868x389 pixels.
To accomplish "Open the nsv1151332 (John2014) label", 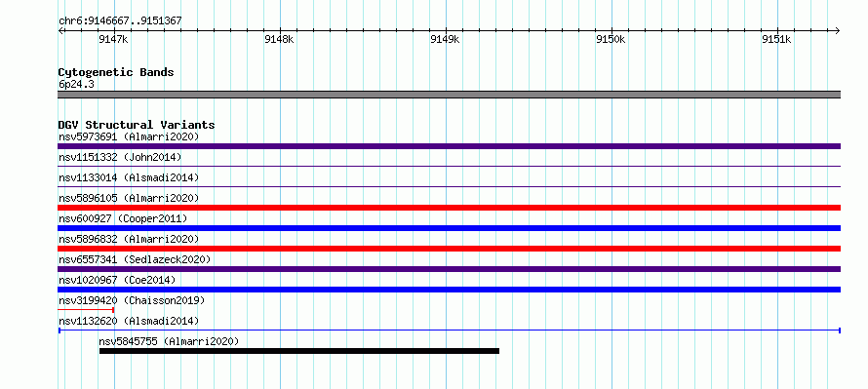I will (x=120, y=157).
